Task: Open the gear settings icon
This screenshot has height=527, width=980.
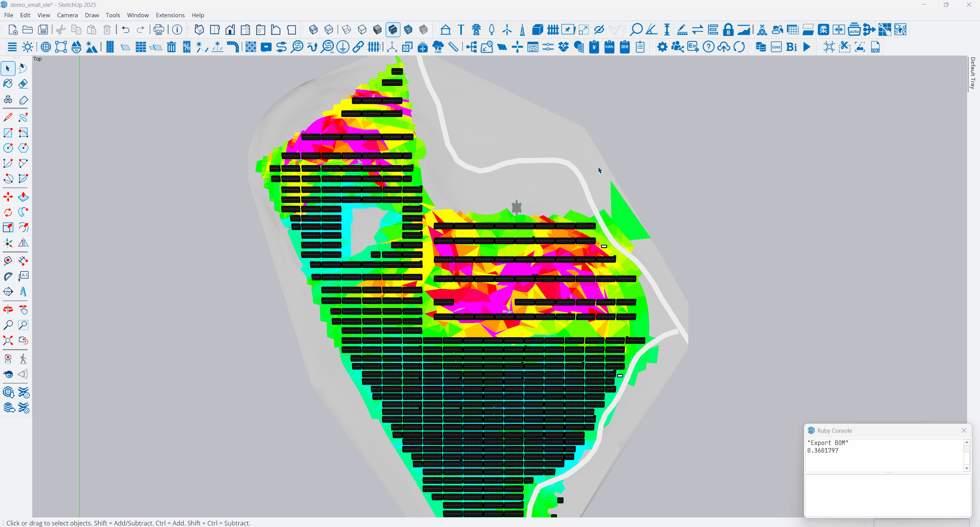Action: pyautogui.click(x=662, y=47)
